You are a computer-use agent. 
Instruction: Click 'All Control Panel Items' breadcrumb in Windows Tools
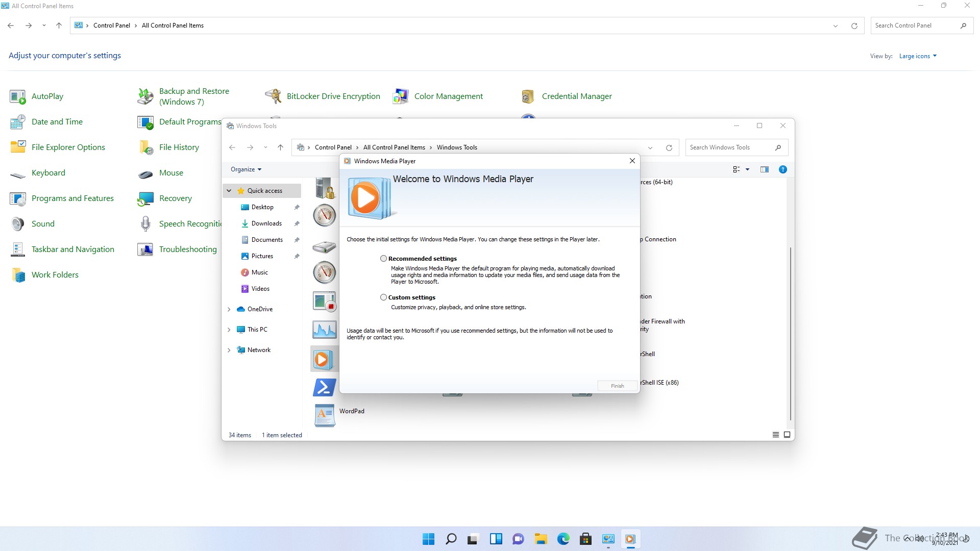[394, 147]
